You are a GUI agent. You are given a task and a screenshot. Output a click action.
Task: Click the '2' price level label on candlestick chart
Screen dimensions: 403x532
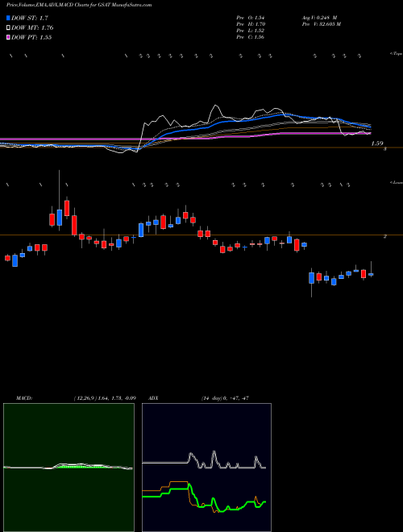point(385,236)
